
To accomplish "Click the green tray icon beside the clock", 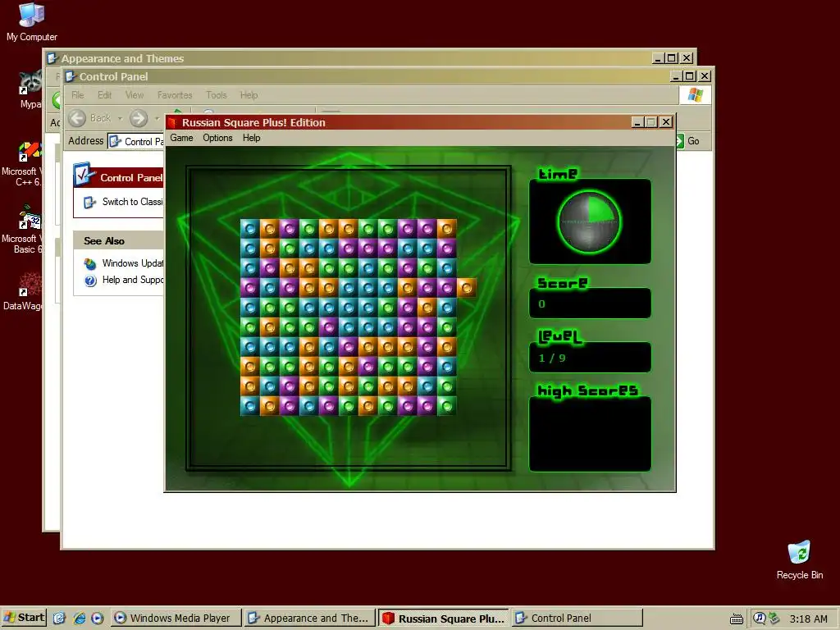I will pos(774,619).
